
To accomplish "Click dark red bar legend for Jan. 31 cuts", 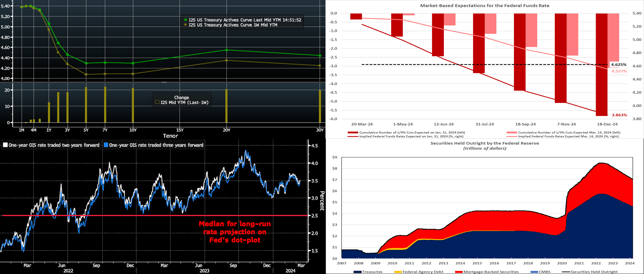I will click(x=353, y=132).
